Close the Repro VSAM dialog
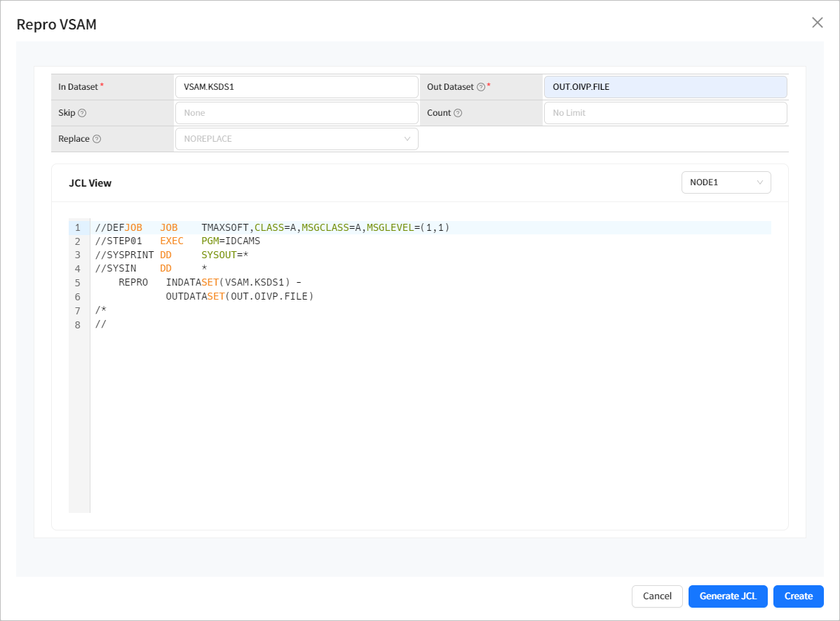840x621 pixels. tap(817, 22)
